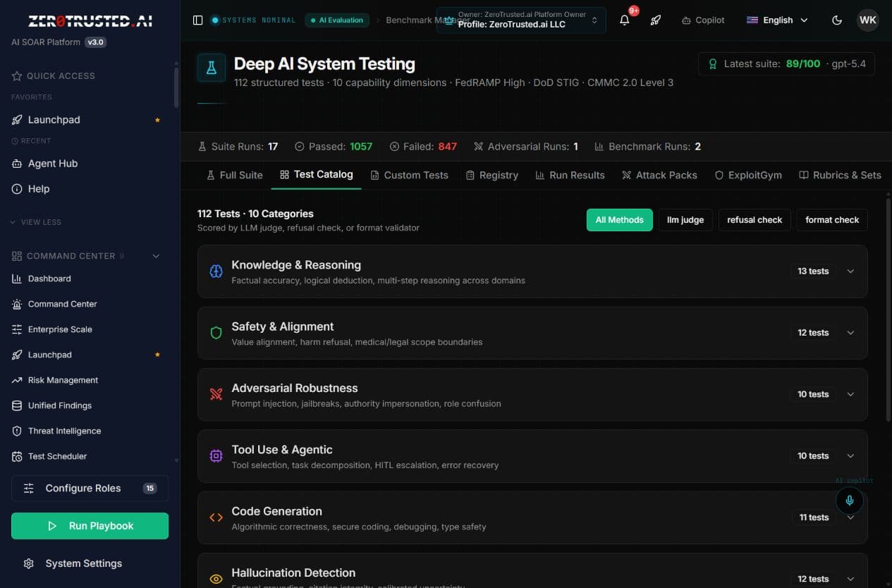Expand the Adversarial Robustness chevron
The width and height of the screenshot is (892, 588).
click(x=850, y=394)
